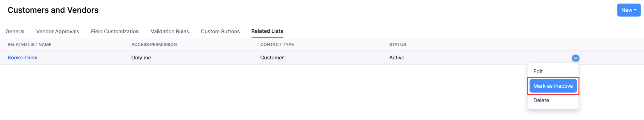This screenshot has height=120, width=644.
Task: Select Mark as Inactive option
Action: (x=553, y=86)
